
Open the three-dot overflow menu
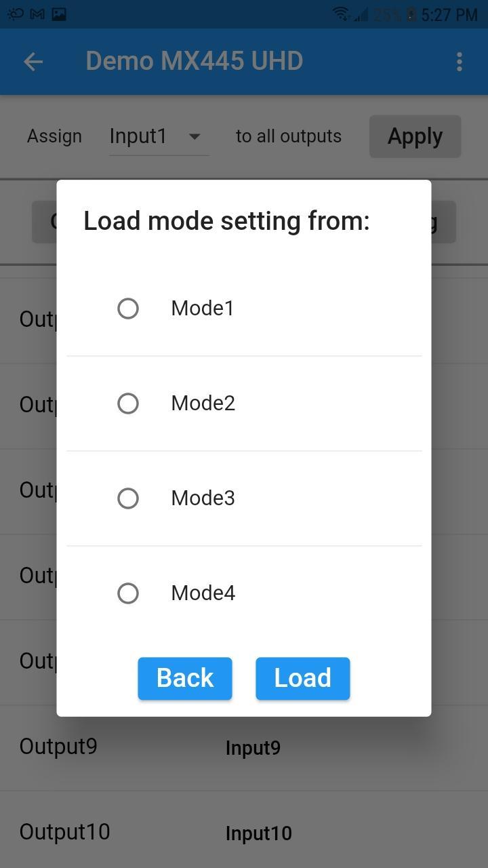click(x=460, y=62)
